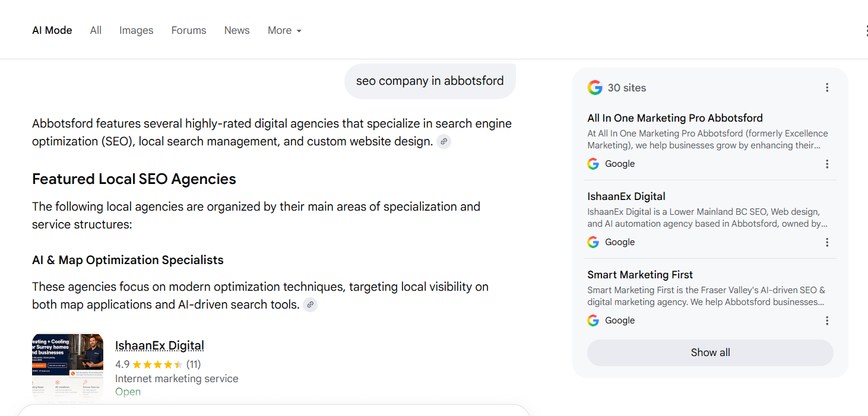Open IshaanEx Digital source in sidebar
Image resolution: width=868 pixels, height=416 pixels.
tap(626, 196)
